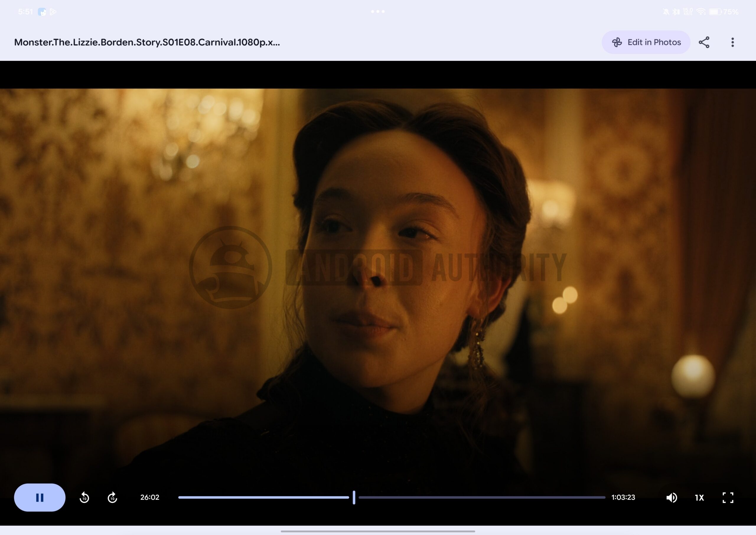Tap the three-dot window handle at top
Viewport: 756px width, 535px height.
point(378,12)
